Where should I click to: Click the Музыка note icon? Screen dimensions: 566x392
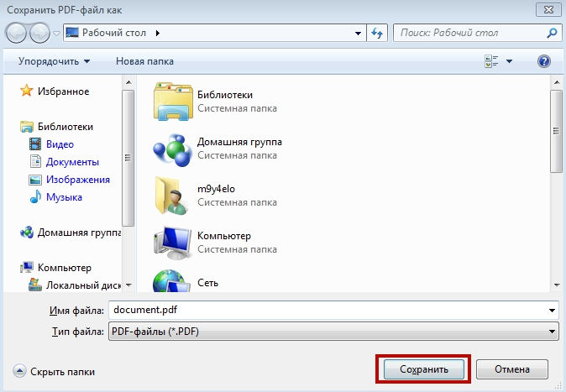click(x=35, y=196)
